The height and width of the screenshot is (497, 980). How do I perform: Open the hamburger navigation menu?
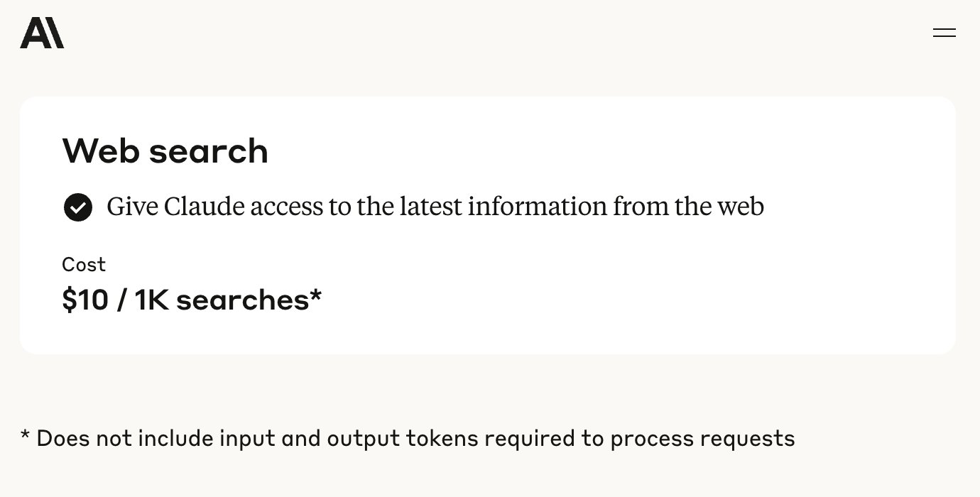click(x=944, y=33)
